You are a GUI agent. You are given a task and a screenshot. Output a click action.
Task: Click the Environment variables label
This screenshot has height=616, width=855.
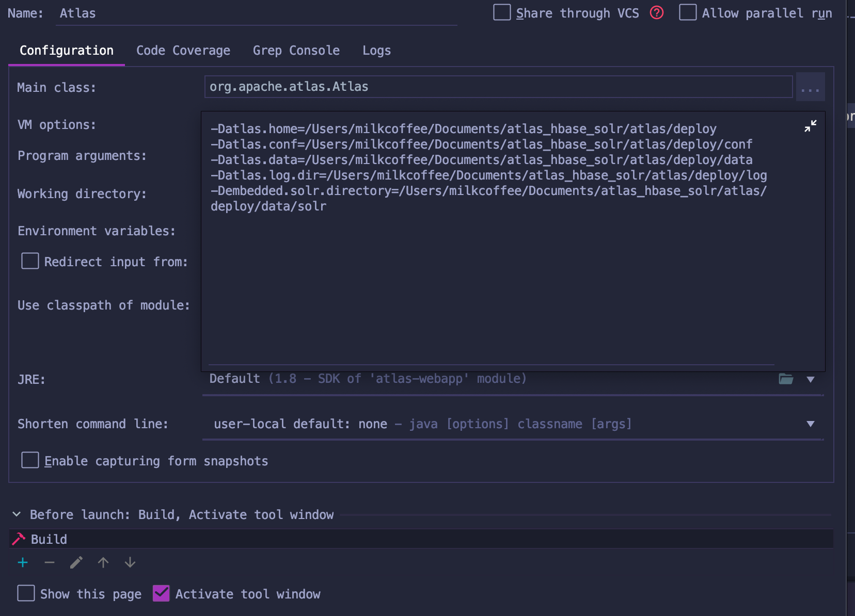click(97, 231)
